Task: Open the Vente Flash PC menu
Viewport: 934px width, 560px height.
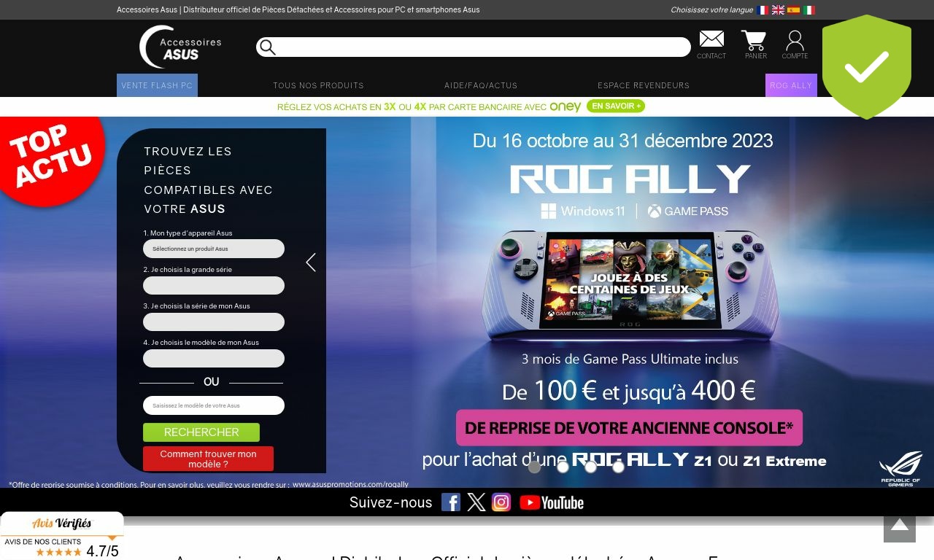Action: tap(157, 85)
